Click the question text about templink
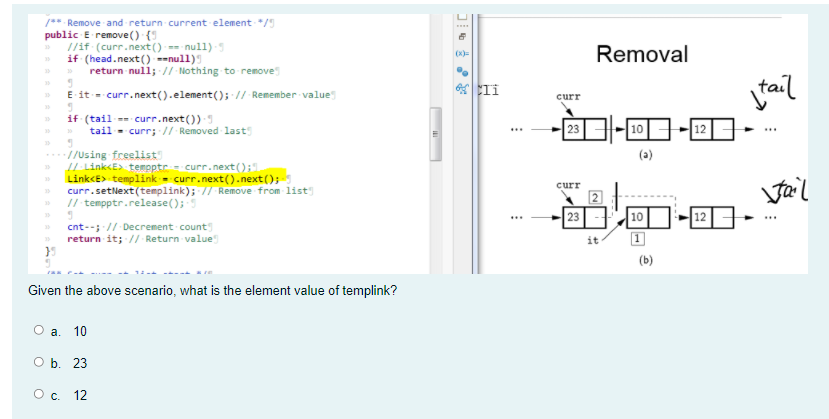The image size is (829, 419). point(212,291)
